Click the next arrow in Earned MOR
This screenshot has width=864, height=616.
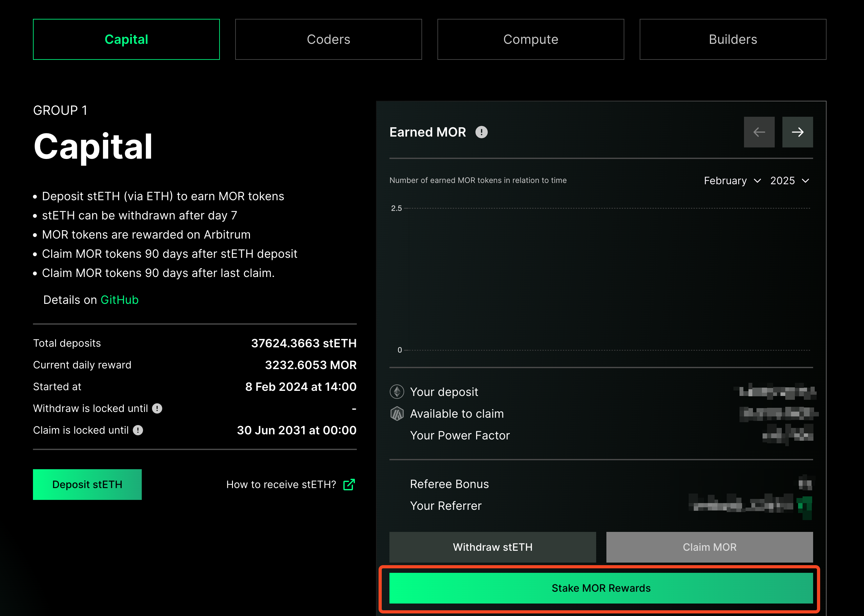(797, 132)
